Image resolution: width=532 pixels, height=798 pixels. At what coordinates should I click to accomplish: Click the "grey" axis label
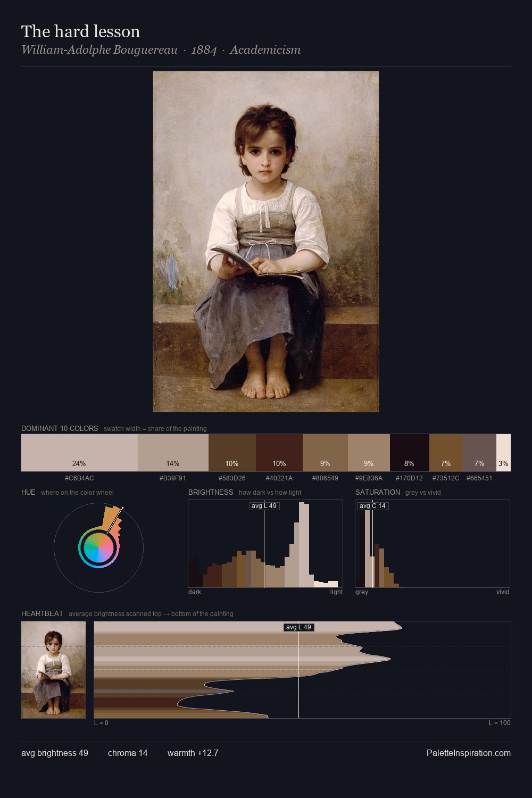[x=362, y=592]
